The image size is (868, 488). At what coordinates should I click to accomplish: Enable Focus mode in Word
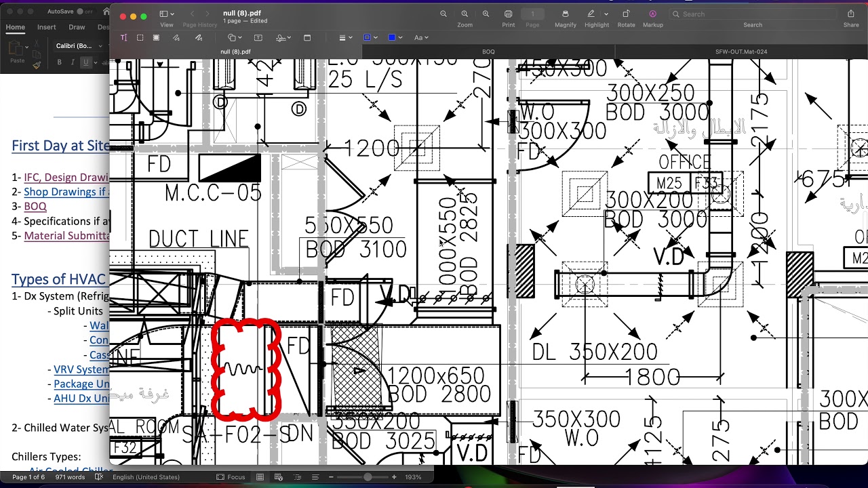231,477
